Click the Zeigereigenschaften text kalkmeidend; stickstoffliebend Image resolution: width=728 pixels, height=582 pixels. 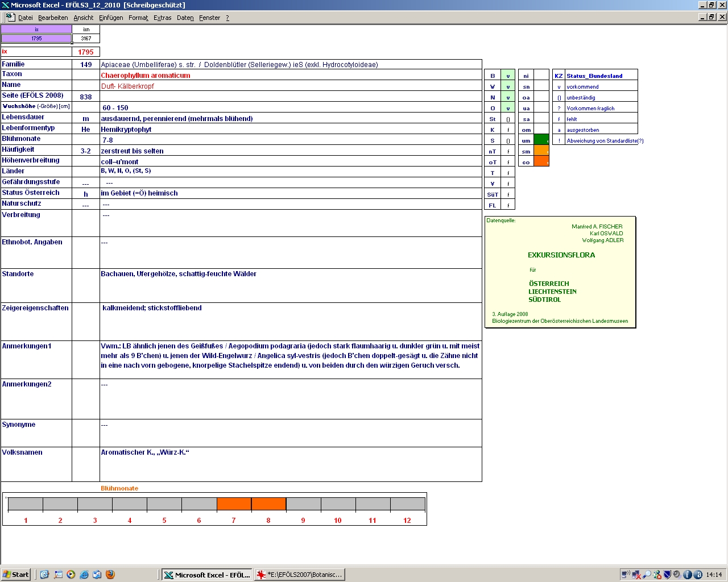(x=152, y=308)
